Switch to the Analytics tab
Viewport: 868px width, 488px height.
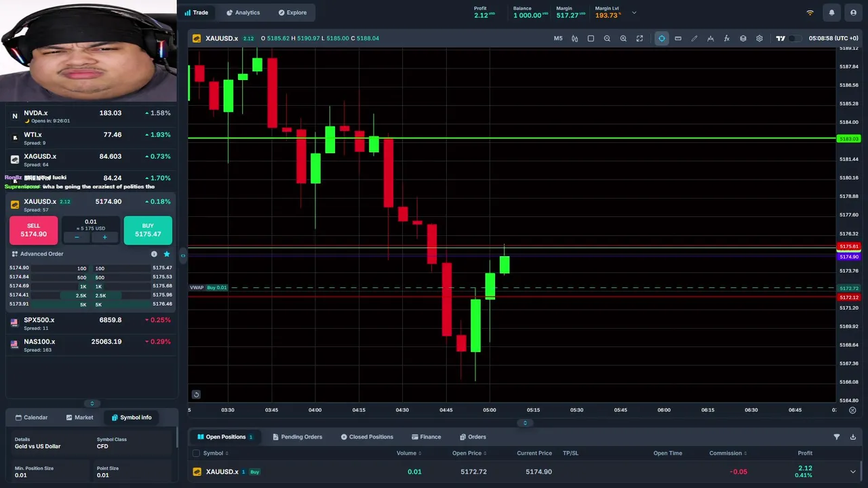(x=243, y=12)
